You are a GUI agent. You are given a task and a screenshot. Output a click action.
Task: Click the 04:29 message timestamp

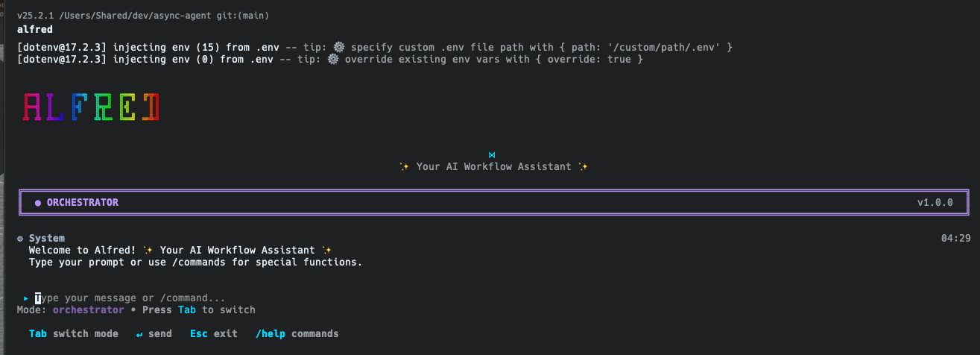955,239
